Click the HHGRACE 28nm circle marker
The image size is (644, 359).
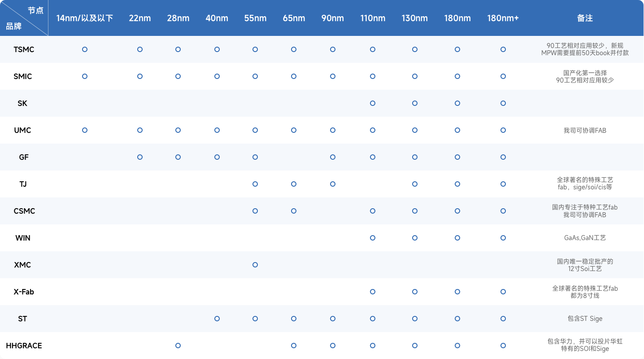[178, 346]
